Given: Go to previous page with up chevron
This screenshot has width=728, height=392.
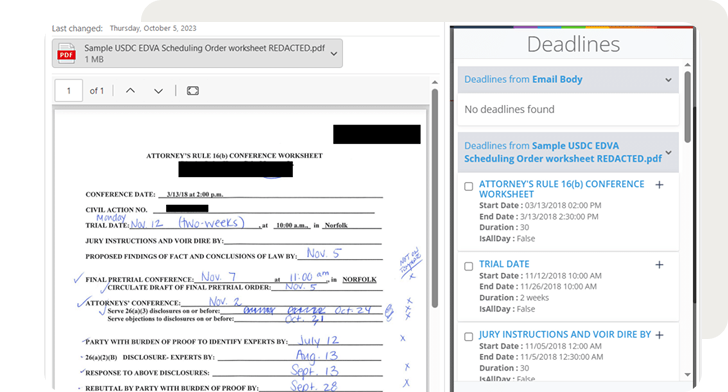Looking at the screenshot, I should pyautogui.click(x=130, y=91).
